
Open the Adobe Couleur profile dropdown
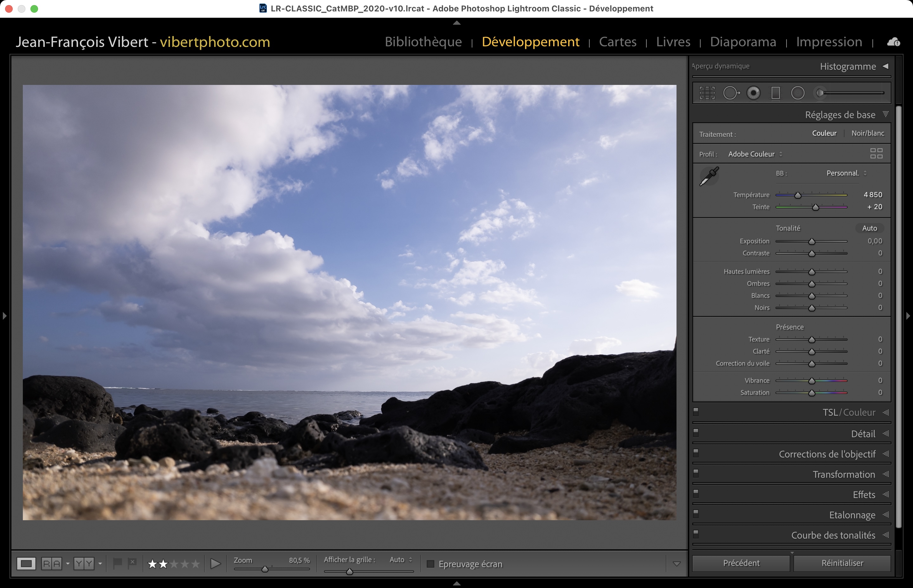[x=755, y=154]
